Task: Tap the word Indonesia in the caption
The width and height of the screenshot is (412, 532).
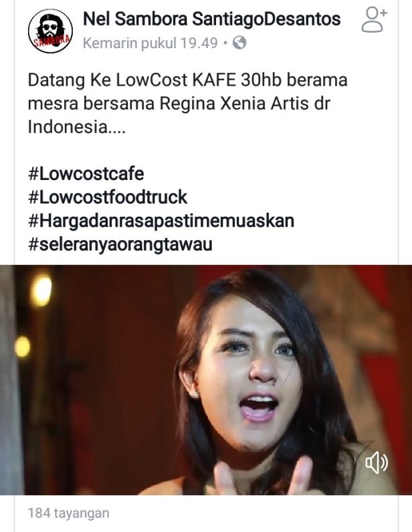Action: pyautogui.click(x=67, y=127)
